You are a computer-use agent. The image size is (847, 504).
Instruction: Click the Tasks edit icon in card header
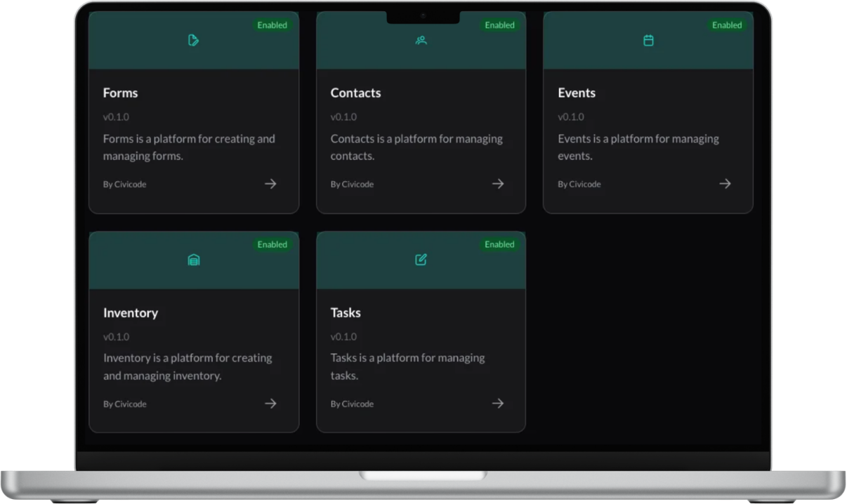pyautogui.click(x=421, y=260)
